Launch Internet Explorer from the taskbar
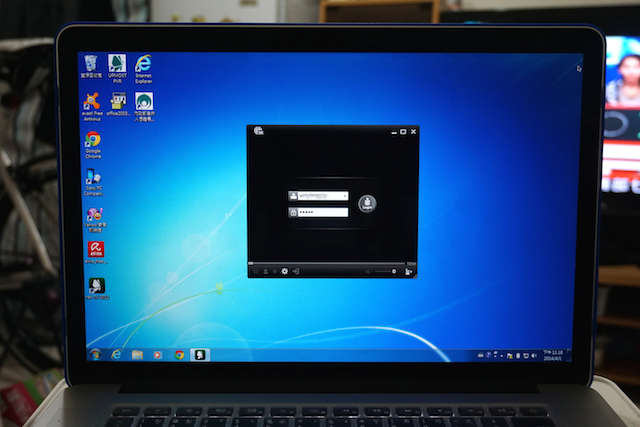The width and height of the screenshot is (640, 427). coord(116,355)
